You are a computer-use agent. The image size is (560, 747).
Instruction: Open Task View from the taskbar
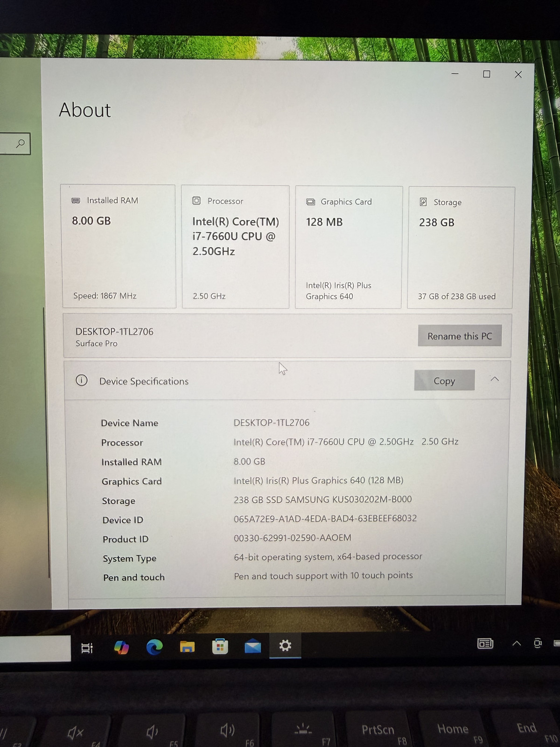(87, 648)
